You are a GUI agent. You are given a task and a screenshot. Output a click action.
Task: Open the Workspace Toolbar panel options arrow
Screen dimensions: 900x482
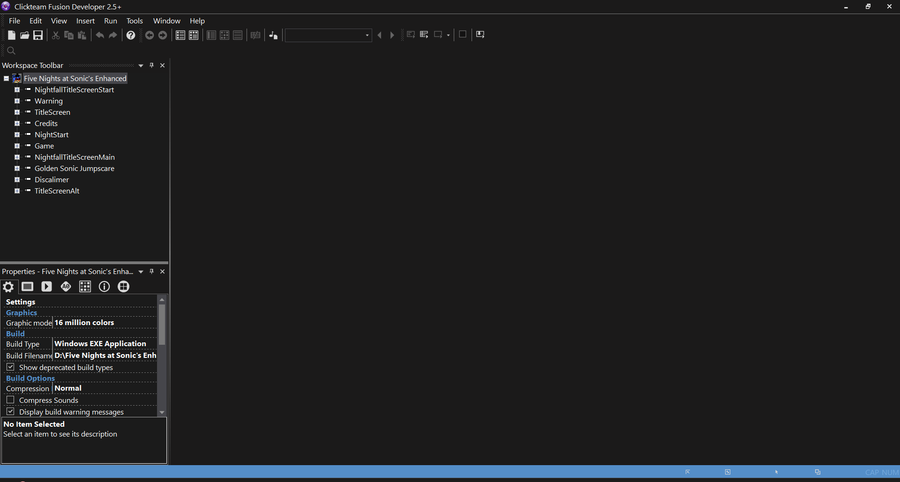point(141,65)
